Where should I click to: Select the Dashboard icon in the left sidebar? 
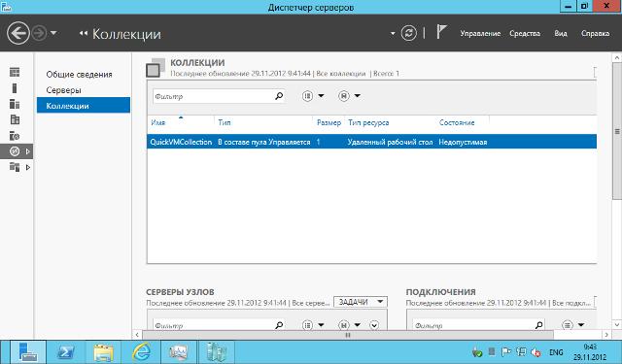15,72
